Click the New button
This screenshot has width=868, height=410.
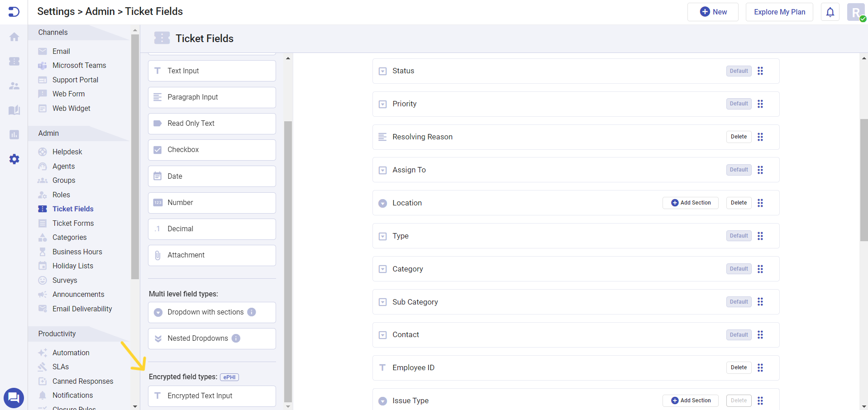(712, 12)
